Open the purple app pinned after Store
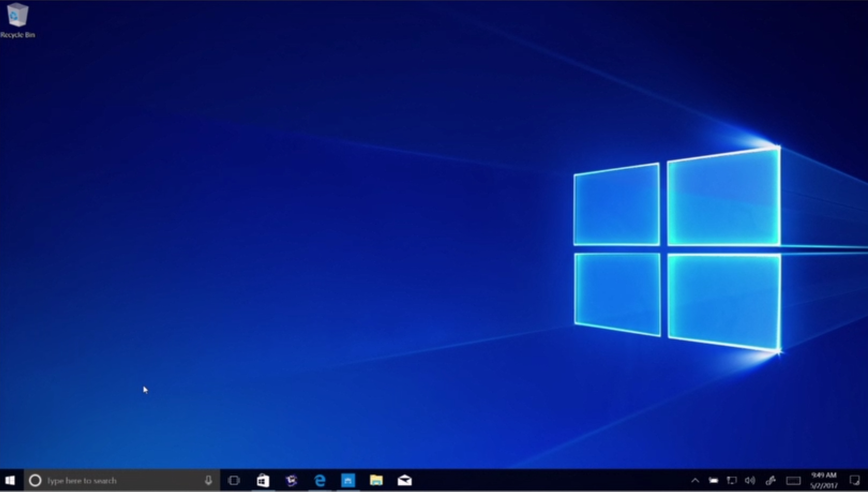868x492 pixels. 291,481
